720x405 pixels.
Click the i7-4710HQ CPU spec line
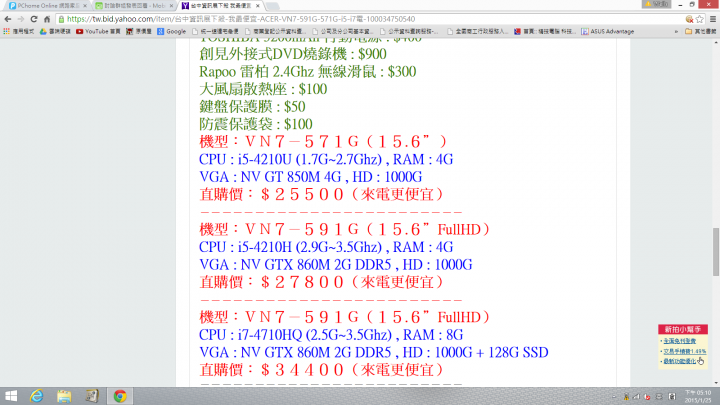tap(331, 335)
